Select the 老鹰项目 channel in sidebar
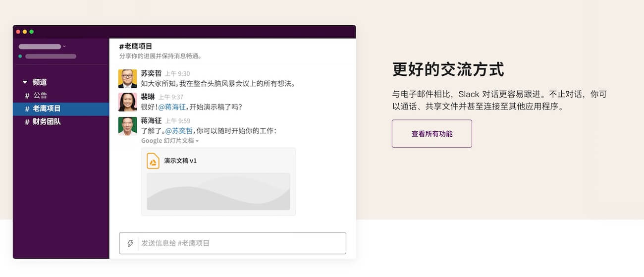The image size is (644, 277). [x=47, y=109]
